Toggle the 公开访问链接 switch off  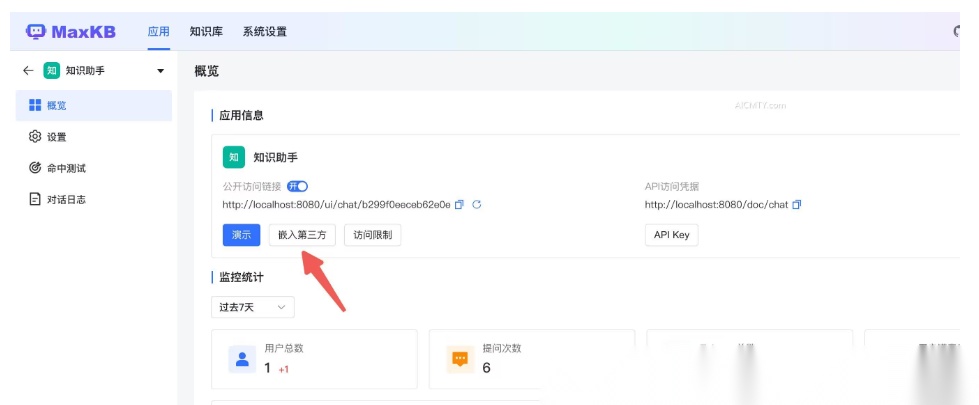tap(298, 186)
